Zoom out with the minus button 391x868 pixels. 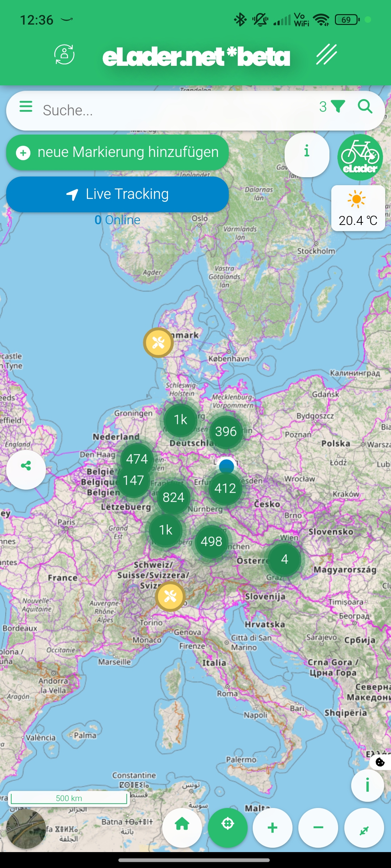318,828
